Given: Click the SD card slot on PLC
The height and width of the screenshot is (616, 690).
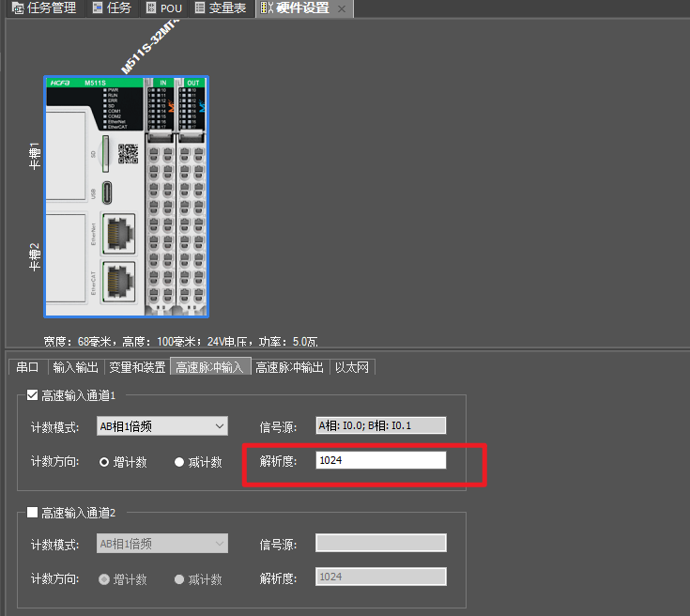Looking at the screenshot, I should [x=105, y=152].
